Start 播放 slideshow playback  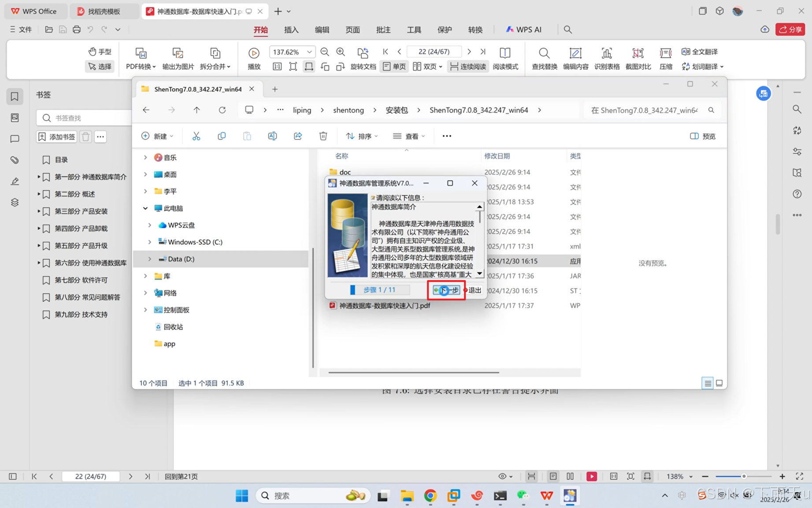[254, 59]
